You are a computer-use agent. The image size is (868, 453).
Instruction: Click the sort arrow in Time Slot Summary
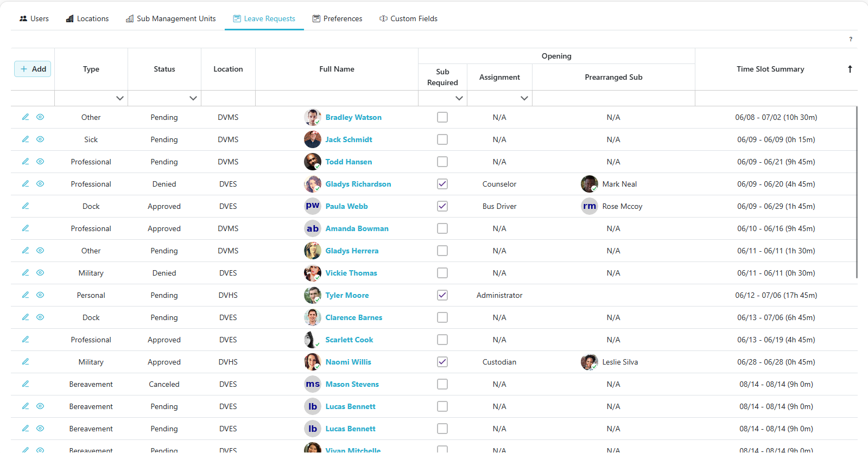point(850,69)
